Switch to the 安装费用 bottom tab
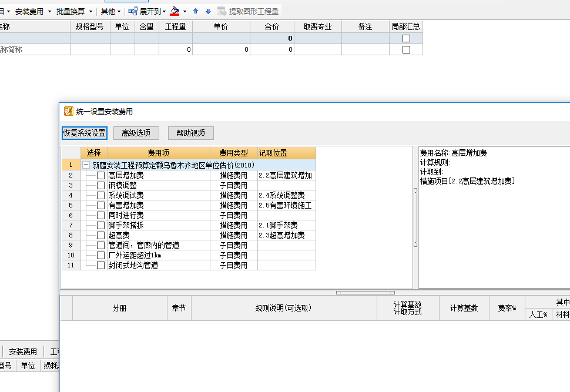This screenshot has width=570, height=392. coord(23,351)
